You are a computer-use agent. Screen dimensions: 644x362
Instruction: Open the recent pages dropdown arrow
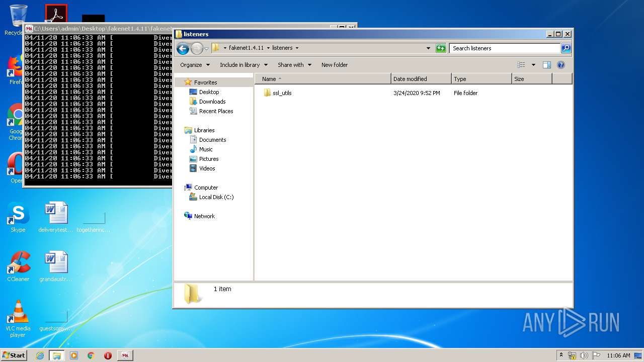tap(206, 49)
